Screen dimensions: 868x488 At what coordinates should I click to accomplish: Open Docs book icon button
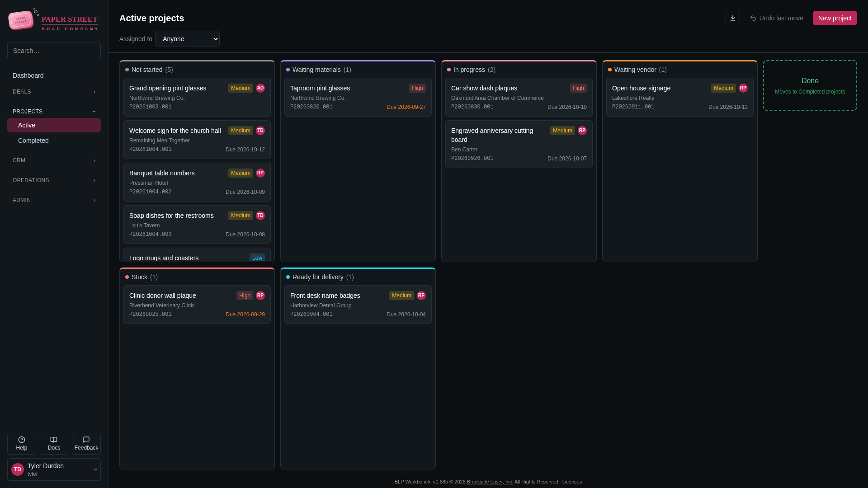pyautogui.click(x=54, y=443)
